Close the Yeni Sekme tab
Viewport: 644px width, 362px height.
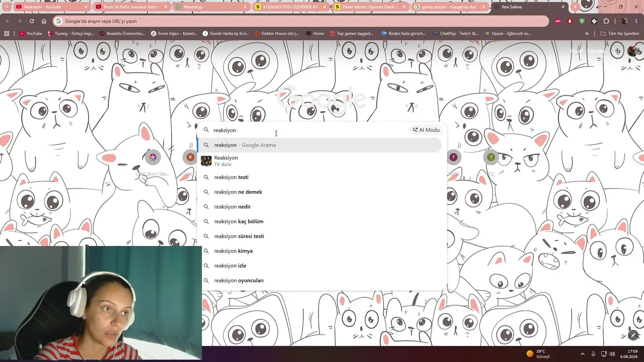click(564, 7)
